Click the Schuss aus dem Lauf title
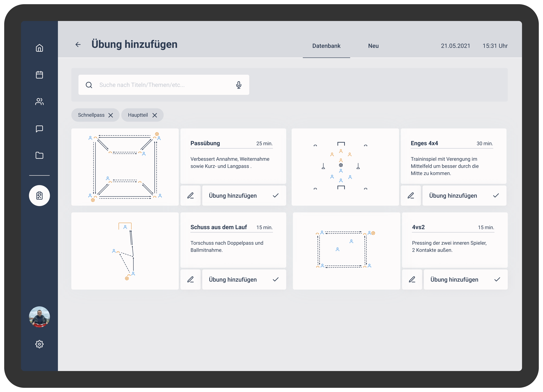543x392 pixels. (x=219, y=227)
